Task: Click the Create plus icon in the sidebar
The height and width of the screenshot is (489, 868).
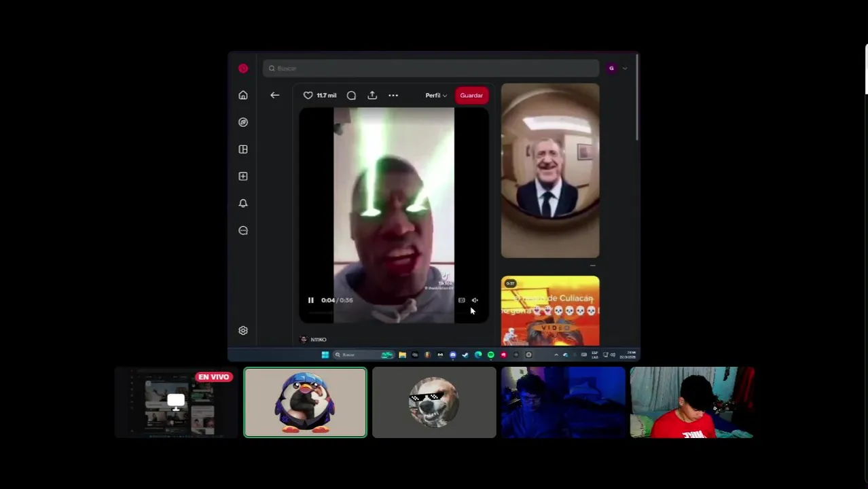Action: point(243,177)
